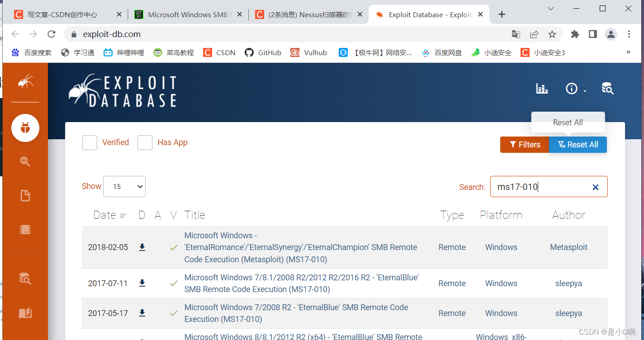Bookmark this page with the star icon
Screen dimensions: 644x340
(x=552, y=34)
